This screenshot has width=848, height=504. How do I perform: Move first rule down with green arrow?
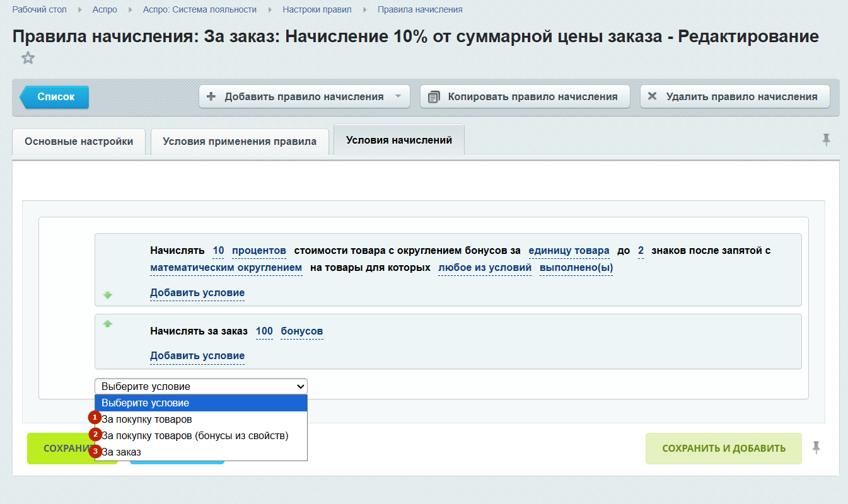pyautogui.click(x=108, y=295)
